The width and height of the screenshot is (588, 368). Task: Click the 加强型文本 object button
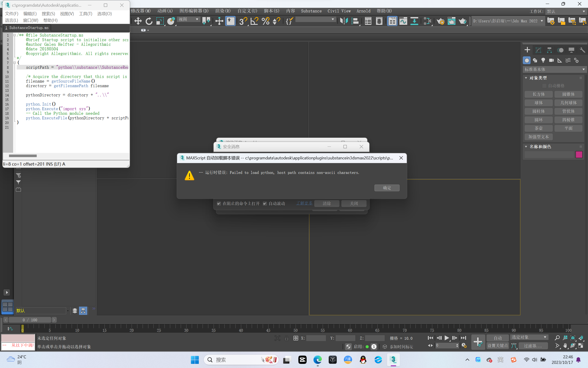pos(538,137)
